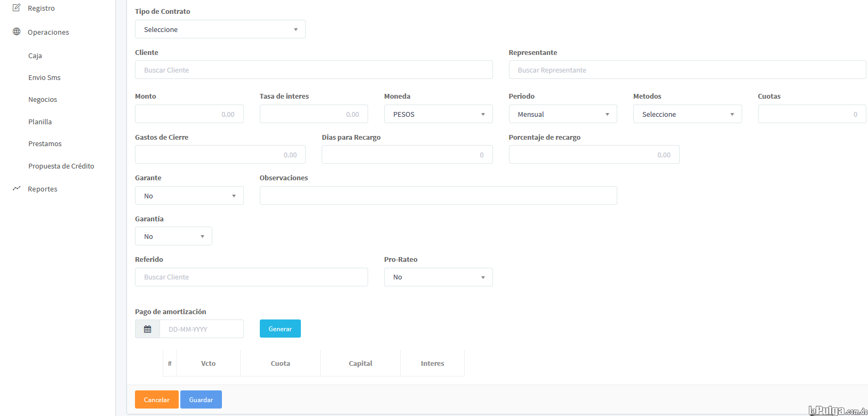The image size is (868, 416).
Task: Navigate to Negocios
Action: click(x=43, y=100)
